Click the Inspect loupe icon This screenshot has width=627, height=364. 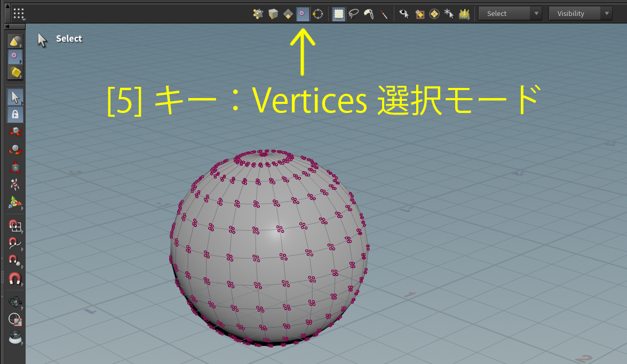[15, 338]
